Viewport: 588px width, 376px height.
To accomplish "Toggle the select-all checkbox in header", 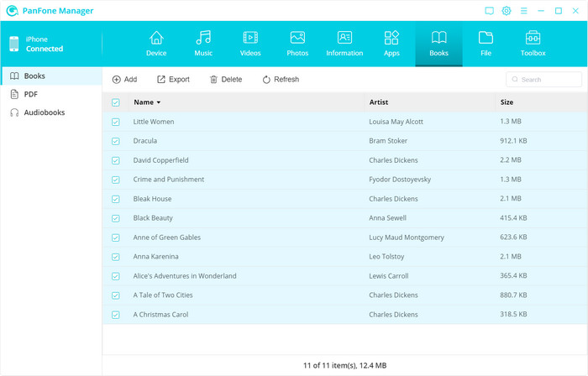I will [116, 102].
